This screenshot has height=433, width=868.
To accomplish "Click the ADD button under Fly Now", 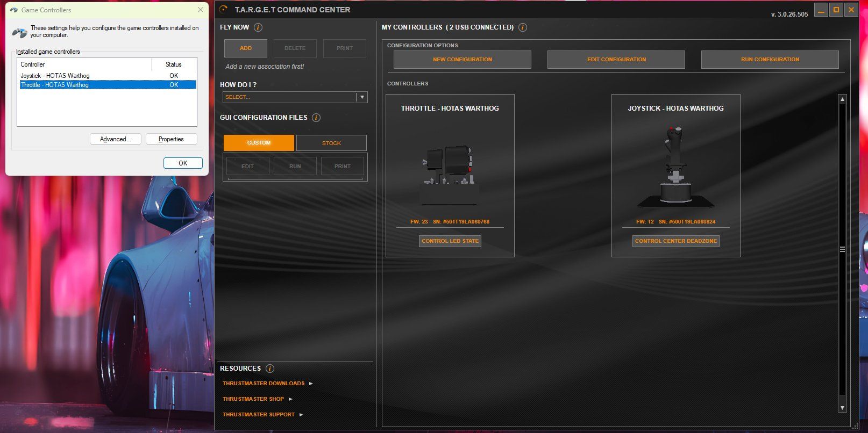I will tap(246, 48).
